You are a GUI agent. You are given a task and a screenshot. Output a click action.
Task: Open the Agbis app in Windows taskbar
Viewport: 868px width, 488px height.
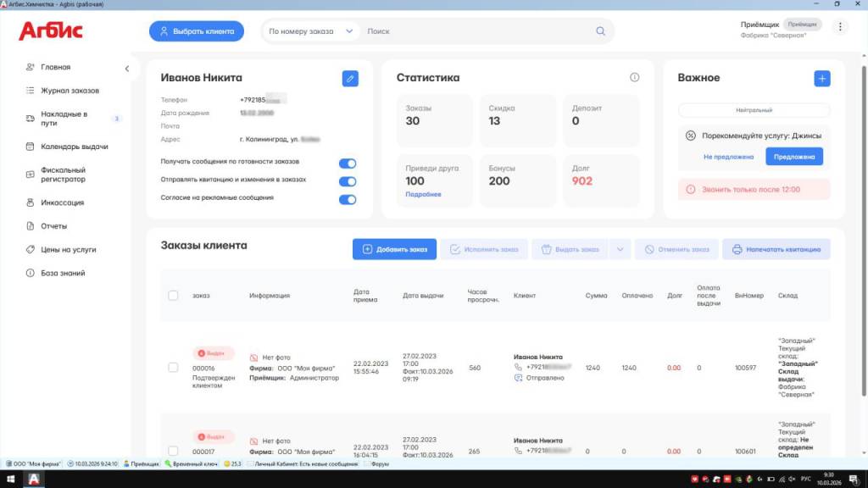(x=35, y=480)
